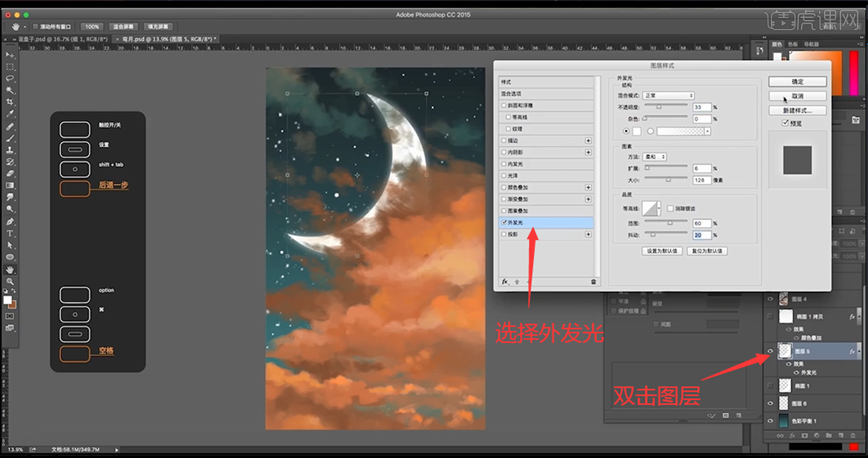Open the 方法 technique dropdown
Image resolution: width=868 pixels, height=458 pixels.
(x=655, y=157)
